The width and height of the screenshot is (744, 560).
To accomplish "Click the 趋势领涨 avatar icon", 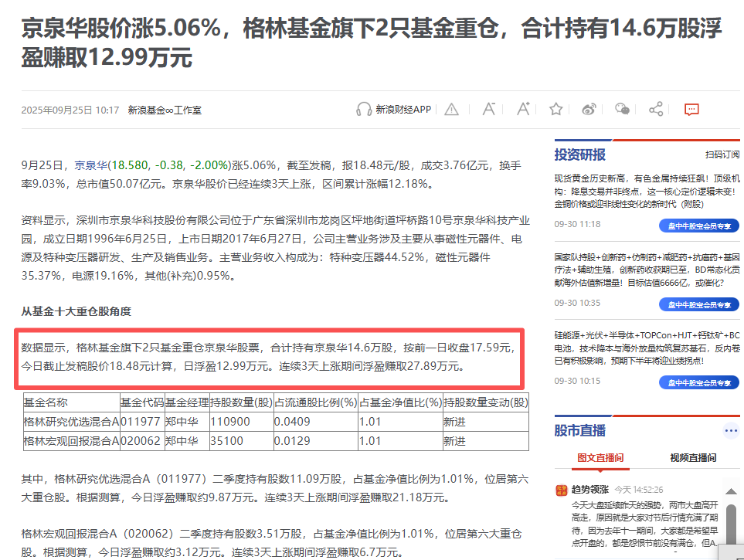I will pyautogui.click(x=562, y=490).
